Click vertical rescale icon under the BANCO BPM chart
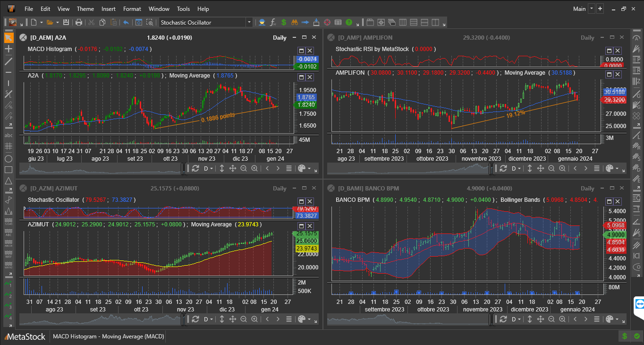Screen dimensions: 644x345 [529, 319]
